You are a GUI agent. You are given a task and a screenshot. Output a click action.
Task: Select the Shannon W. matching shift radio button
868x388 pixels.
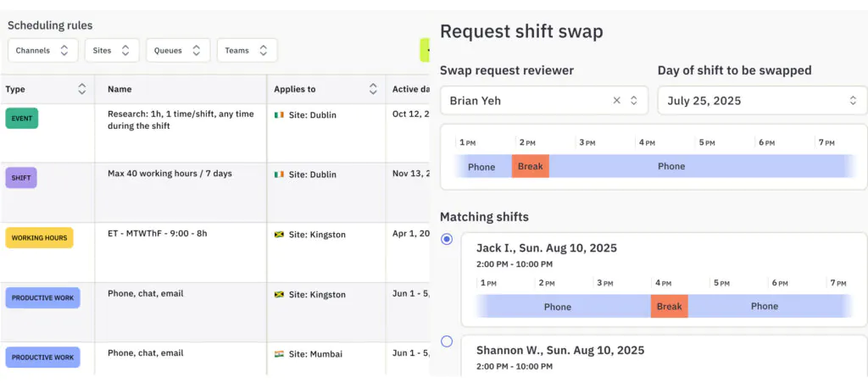point(447,341)
